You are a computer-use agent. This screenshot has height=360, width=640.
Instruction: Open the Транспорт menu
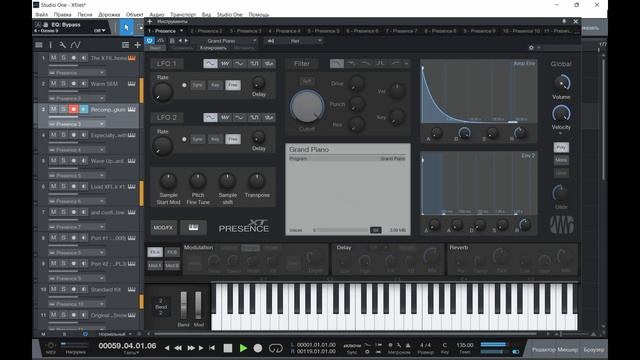pyautogui.click(x=183, y=14)
